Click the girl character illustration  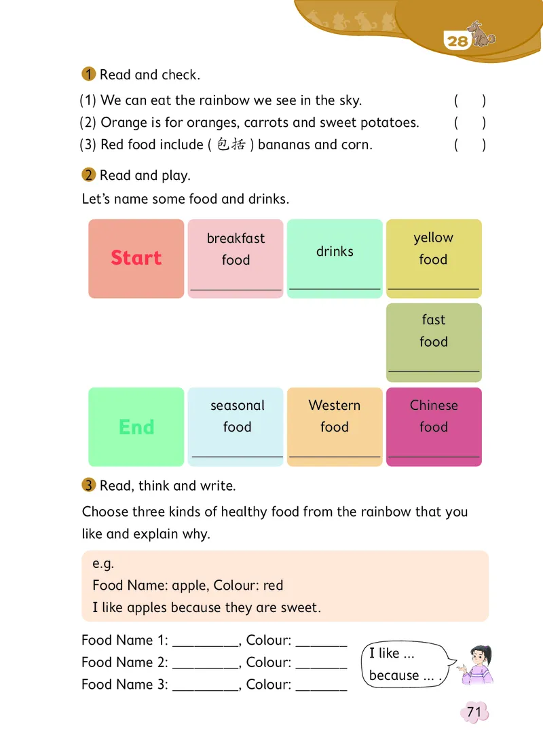coord(476,664)
